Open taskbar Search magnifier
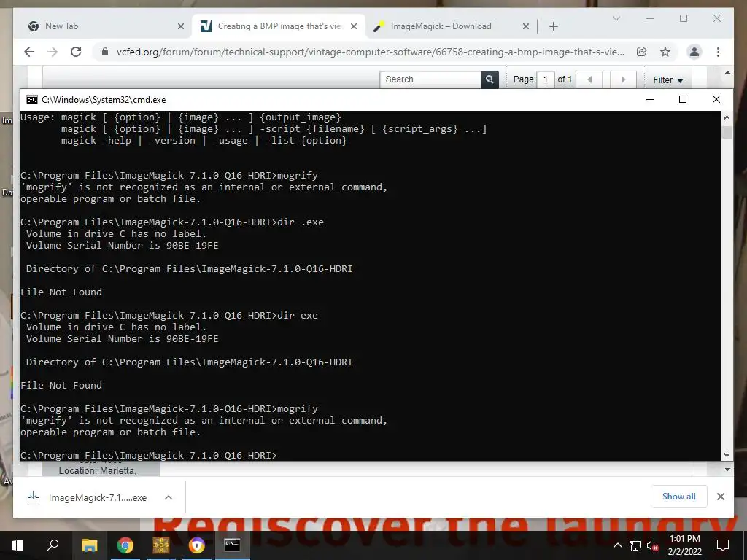The image size is (747, 560). click(x=53, y=545)
